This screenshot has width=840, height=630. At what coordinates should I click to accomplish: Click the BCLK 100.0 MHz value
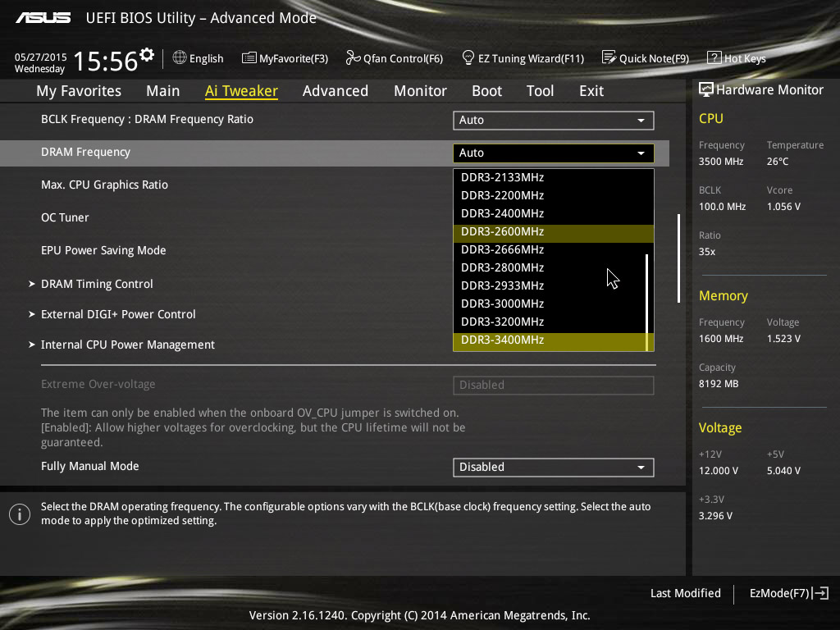pos(722,206)
